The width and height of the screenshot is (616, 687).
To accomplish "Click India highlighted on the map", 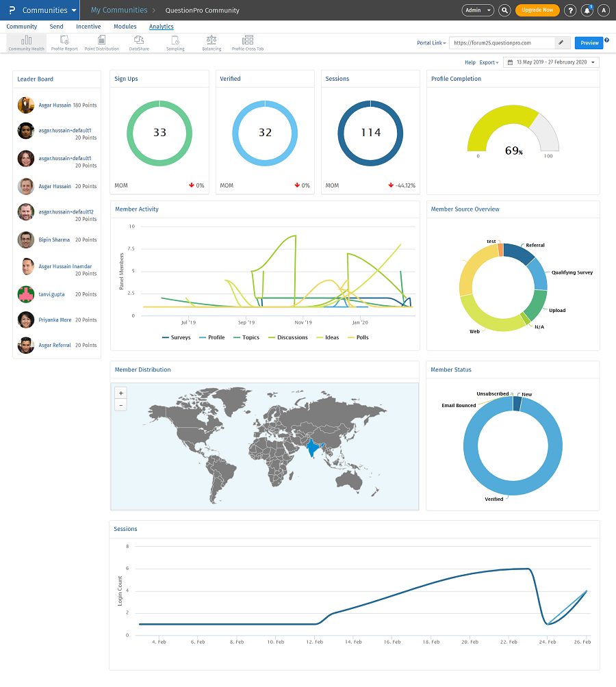I will (x=312, y=448).
